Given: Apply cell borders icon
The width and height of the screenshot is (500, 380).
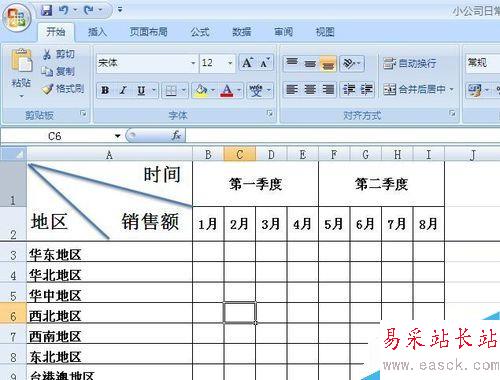Looking at the screenshot, I should coord(171,90).
